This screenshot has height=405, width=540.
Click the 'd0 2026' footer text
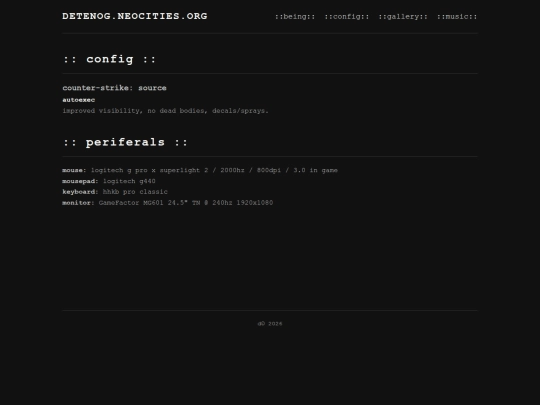270,324
